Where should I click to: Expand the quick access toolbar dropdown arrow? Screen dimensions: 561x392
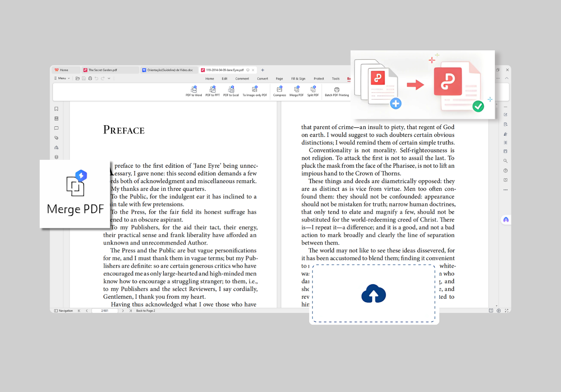coord(109,78)
